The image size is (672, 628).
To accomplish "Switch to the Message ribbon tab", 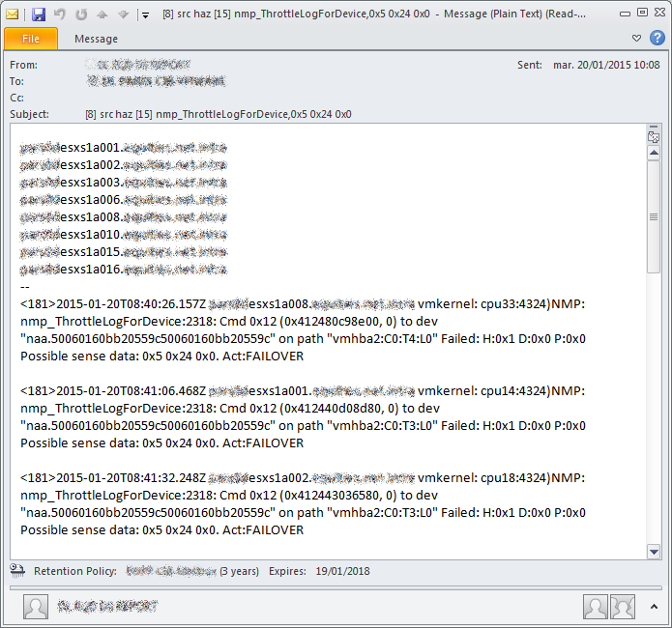I will 96,39.
